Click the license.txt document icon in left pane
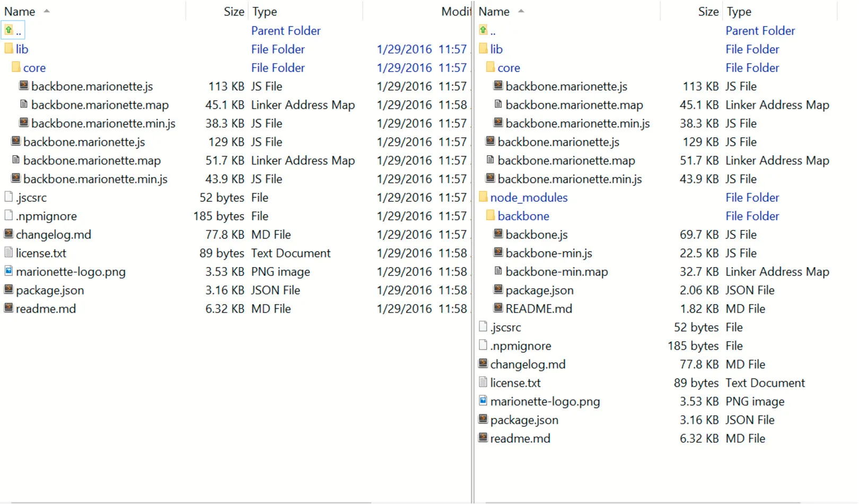 (x=8, y=252)
